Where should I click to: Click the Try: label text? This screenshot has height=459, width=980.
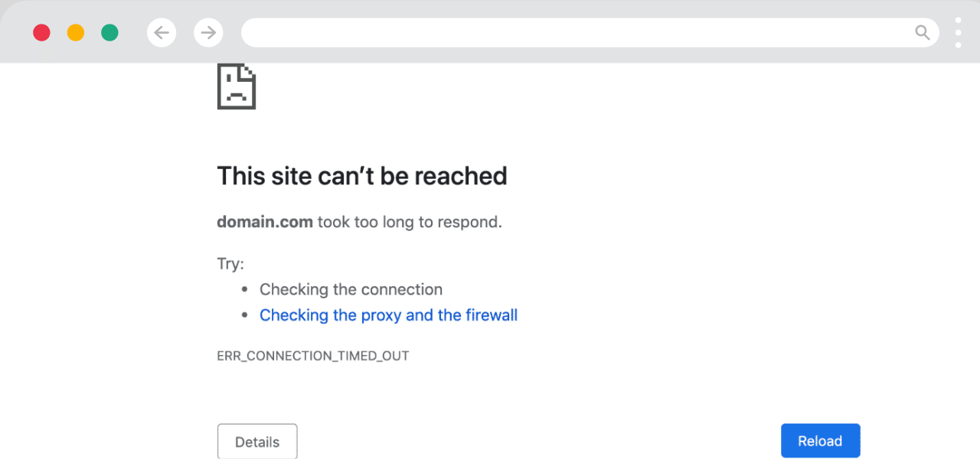click(230, 263)
